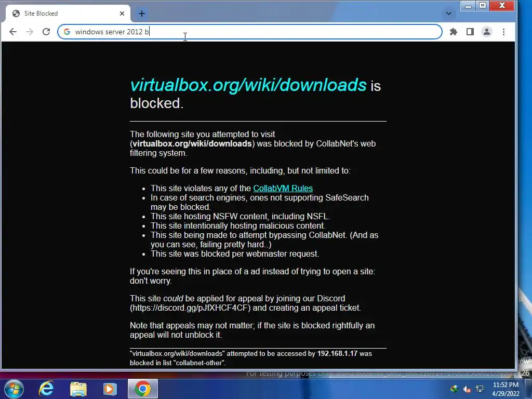Open the clock showing 11:52 PM
The height and width of the screenshot is (399, 532).
click(x=506, y=389)
